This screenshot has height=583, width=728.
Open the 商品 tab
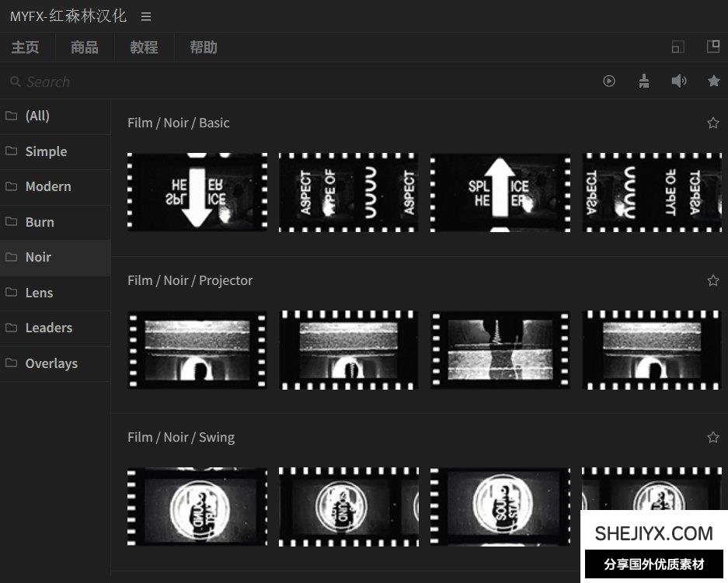85,47
